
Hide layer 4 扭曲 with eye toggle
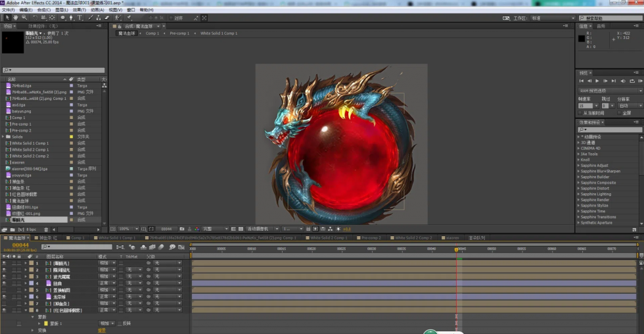point(4,283)
